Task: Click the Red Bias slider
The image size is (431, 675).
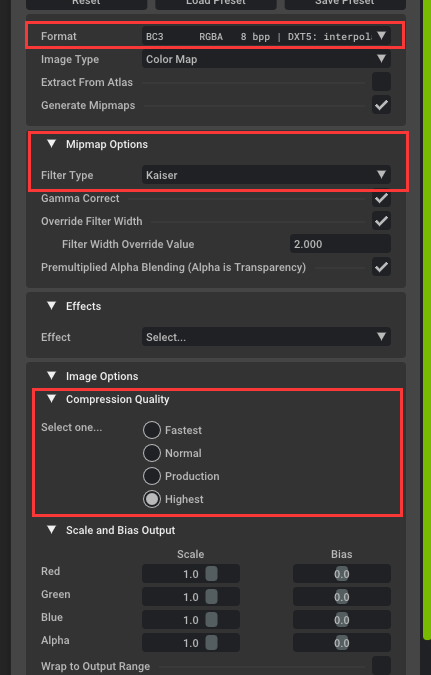Action: (x=342, y=574)
